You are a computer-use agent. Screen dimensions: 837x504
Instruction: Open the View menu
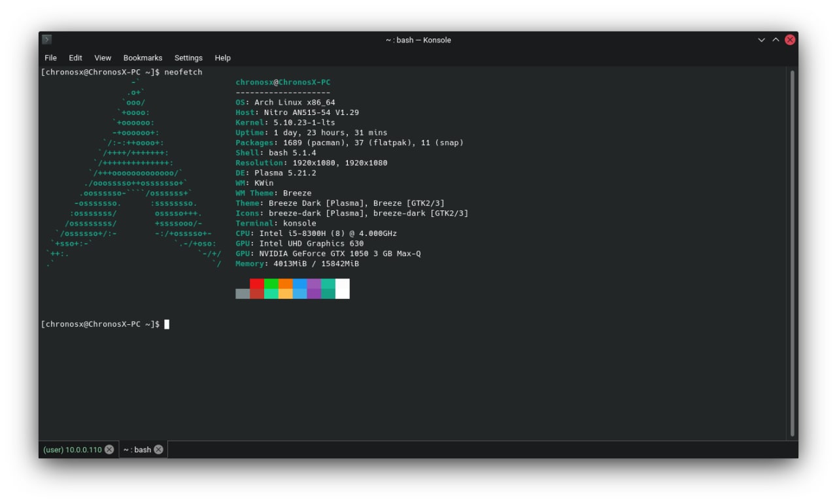(x=103, y=58)
